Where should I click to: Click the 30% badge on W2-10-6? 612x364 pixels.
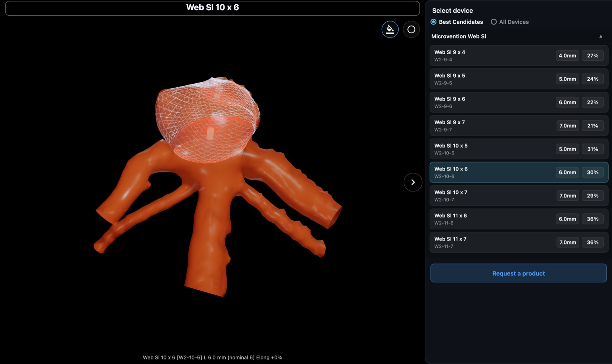pyautogui.click(x=592, y=172)
